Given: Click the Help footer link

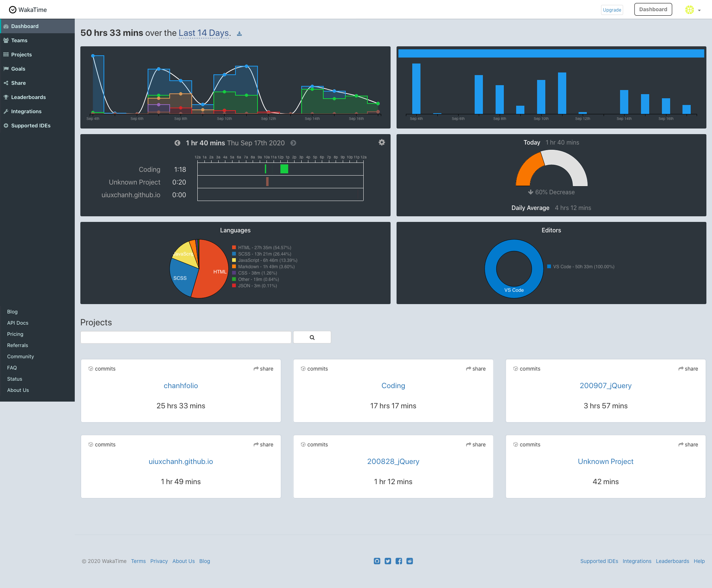Looking at the screenshot, I should pos(699,561).
